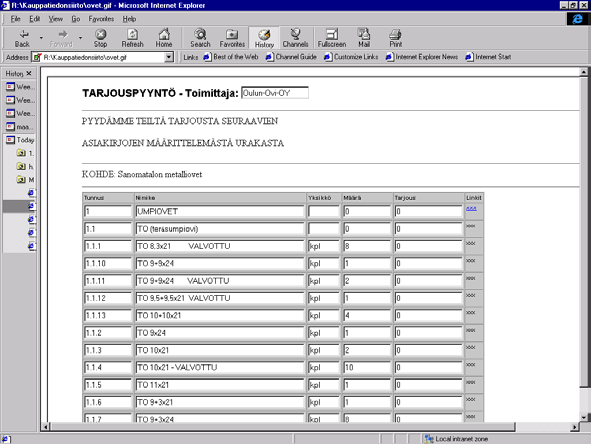Screen dimensions: 591x444
Task: Print the page with Print icon
Action: pos(395,38)
